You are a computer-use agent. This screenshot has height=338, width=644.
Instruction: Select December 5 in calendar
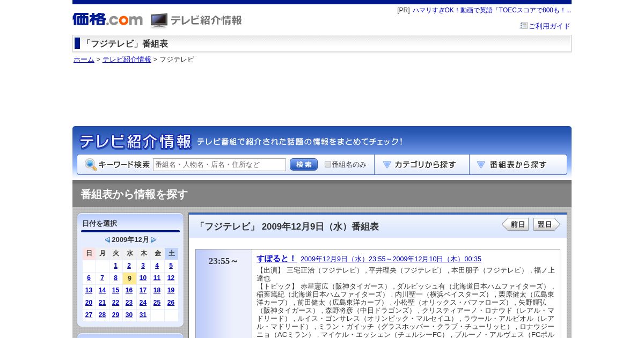(171, 266)
